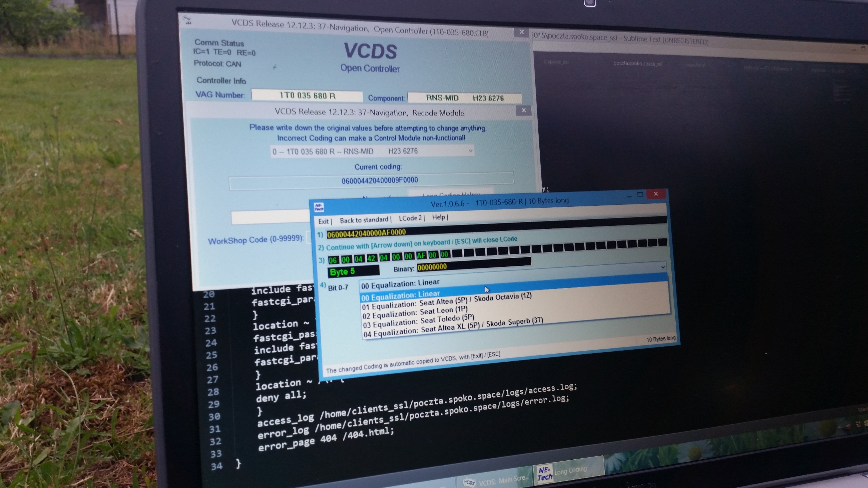The width and height of the screenshot is (868, 488).
Task: Maximize the LCode long coding window
Action: pos(640,195)
